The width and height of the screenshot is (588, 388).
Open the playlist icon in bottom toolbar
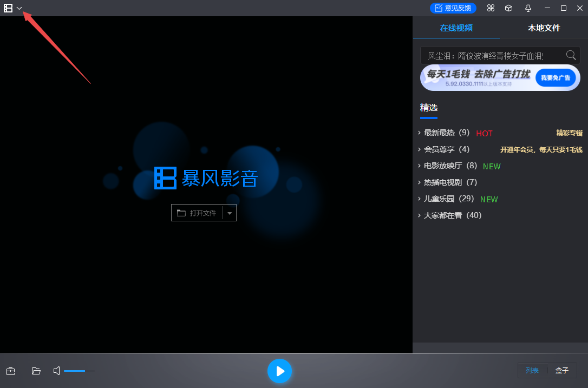coord(11,371)
